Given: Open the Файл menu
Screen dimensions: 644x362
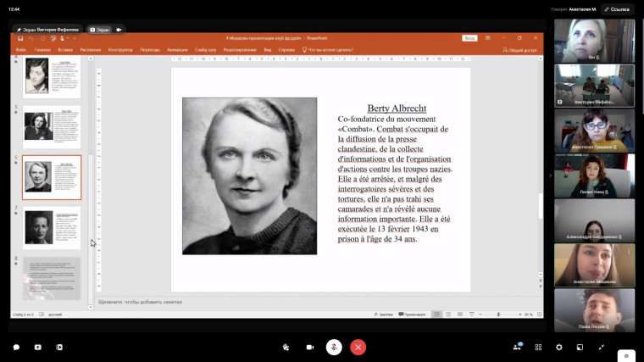Looking at the screenshot, I should (20, 50).
